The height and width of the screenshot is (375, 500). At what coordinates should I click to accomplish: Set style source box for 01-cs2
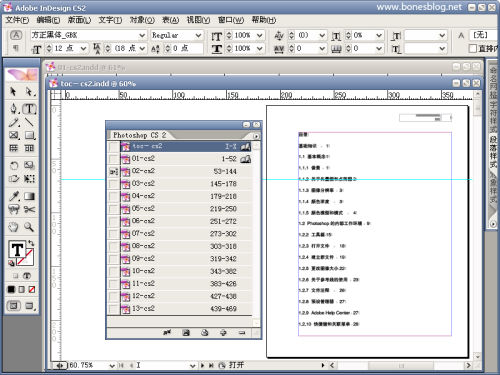point(114,159)
